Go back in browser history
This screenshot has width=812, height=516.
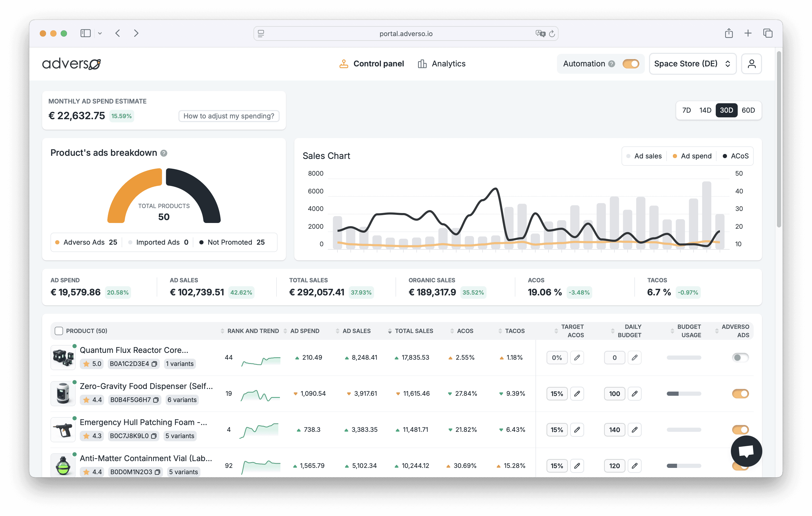[118, 33]
